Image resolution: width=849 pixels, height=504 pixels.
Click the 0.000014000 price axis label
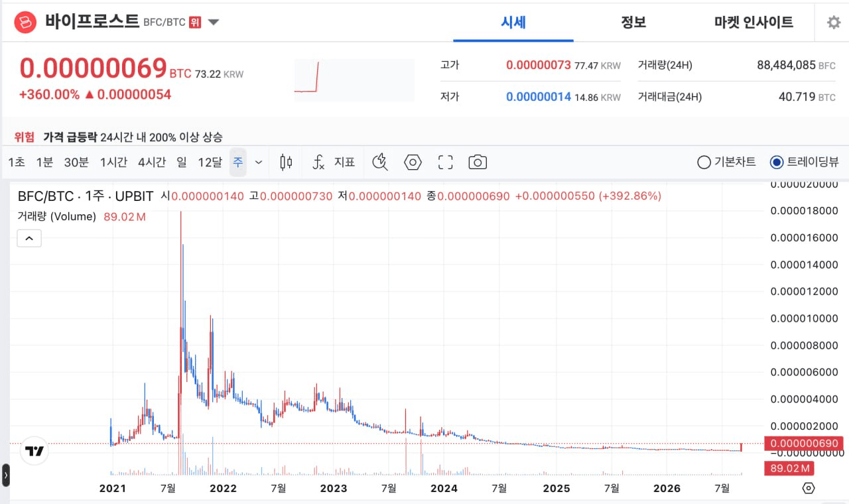click(x=805, y=265)
